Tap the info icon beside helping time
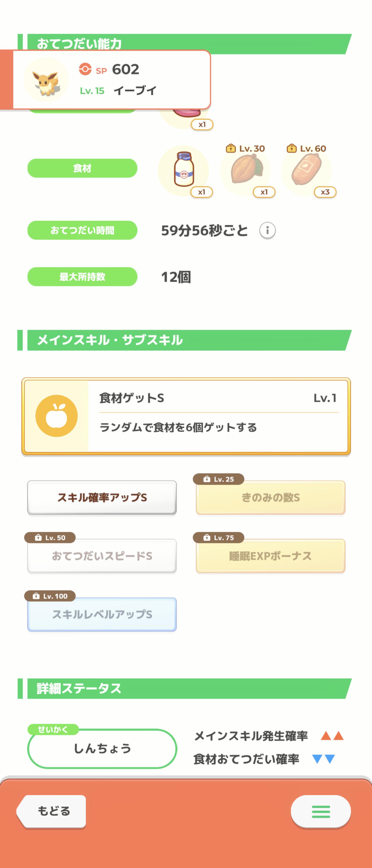This screenshot has height=868, width=372. [x=267, y=231]
